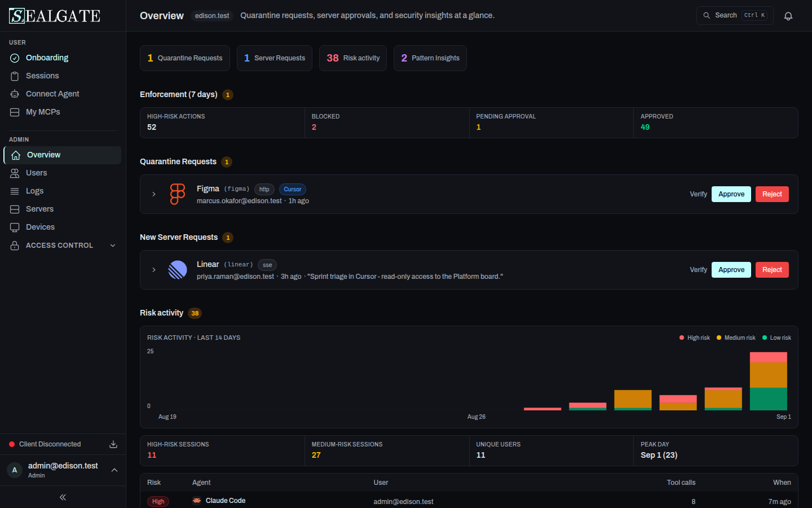Click the Search field

735,15
